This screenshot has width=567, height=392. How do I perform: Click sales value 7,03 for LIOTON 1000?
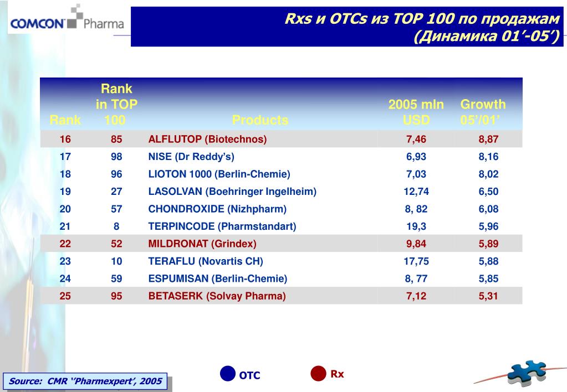coord(416,174)
